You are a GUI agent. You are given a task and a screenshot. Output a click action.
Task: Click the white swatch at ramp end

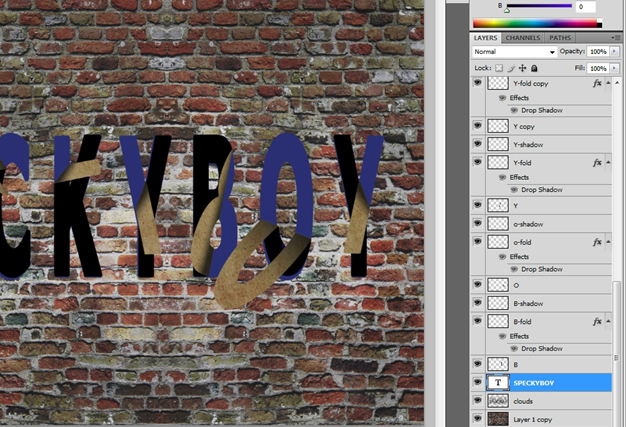pyautogui.click(x=599, y=21)
